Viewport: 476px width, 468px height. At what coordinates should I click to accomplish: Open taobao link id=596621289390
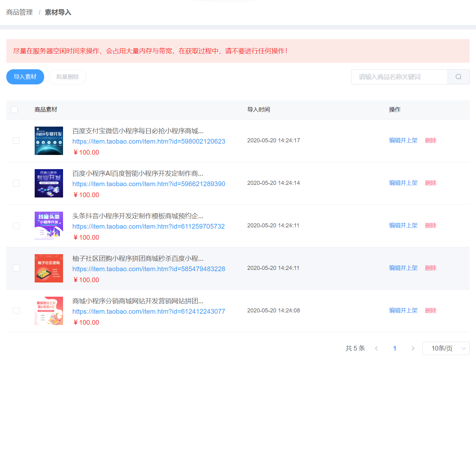[149, 184]
